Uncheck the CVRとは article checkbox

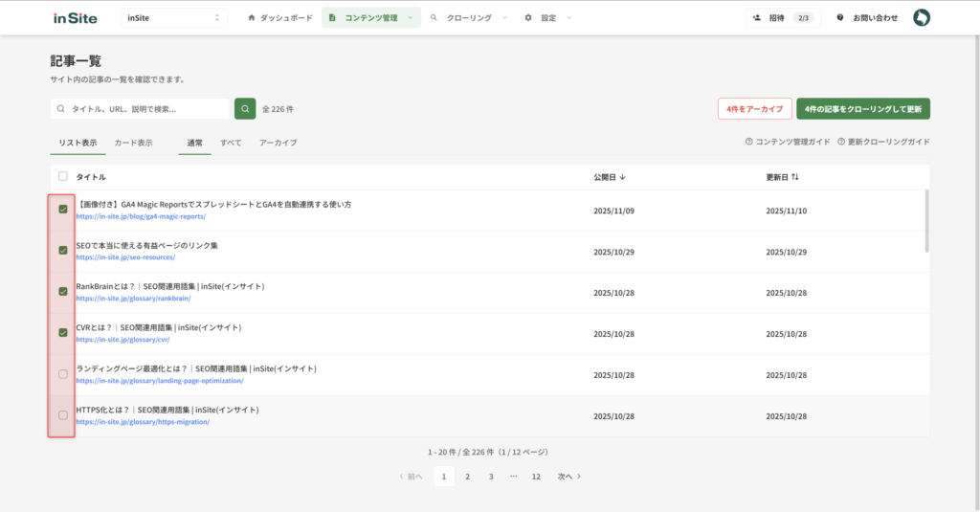point(63,333)
